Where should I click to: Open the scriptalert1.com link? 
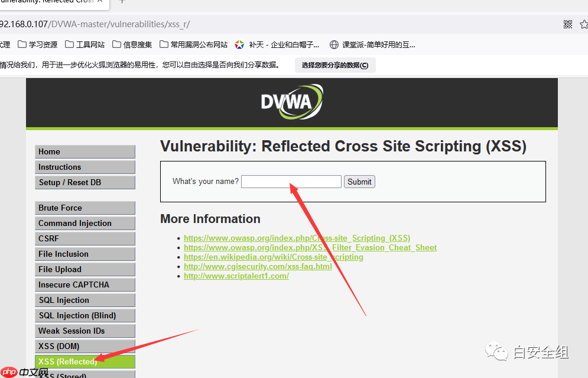[x=236, y=276]
